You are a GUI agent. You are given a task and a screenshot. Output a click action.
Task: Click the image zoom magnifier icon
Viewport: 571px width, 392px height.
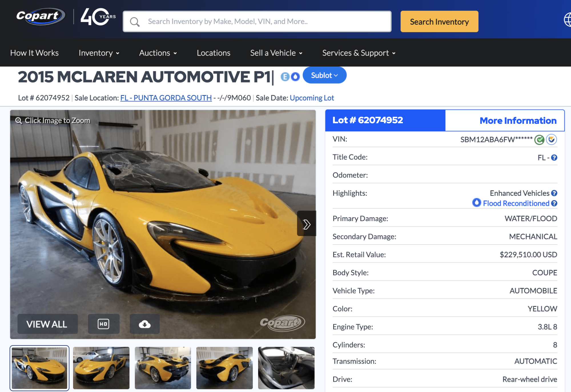[19, 121]
